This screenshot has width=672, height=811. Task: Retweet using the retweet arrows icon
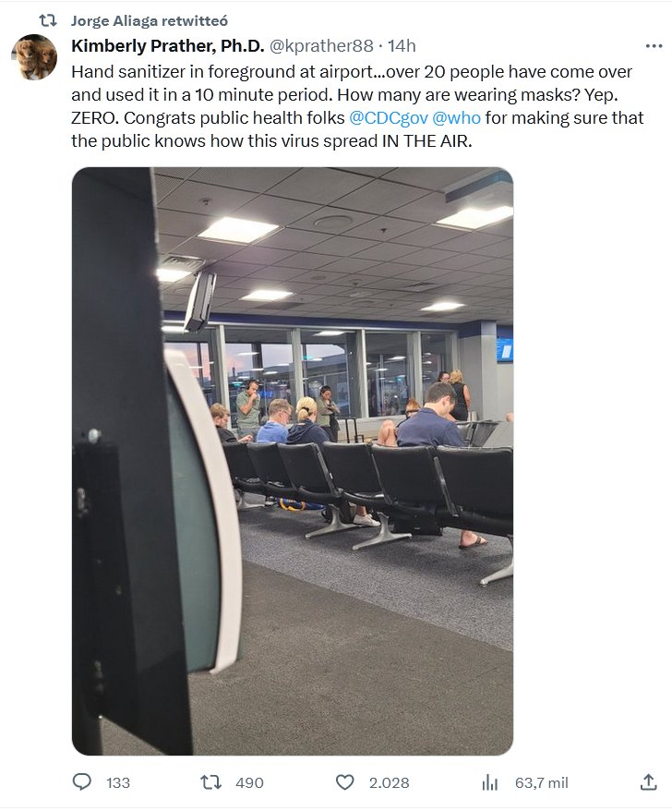pyautogui.click(x=210, y=782)
